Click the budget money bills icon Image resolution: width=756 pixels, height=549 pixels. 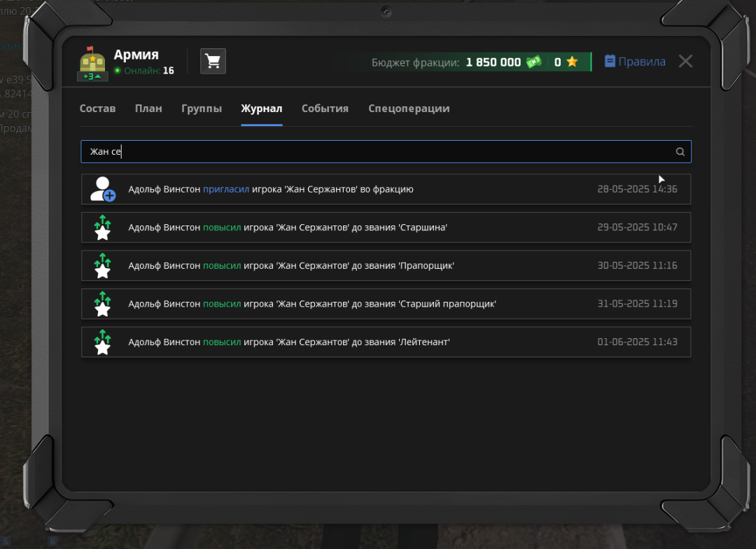point(533,62)
